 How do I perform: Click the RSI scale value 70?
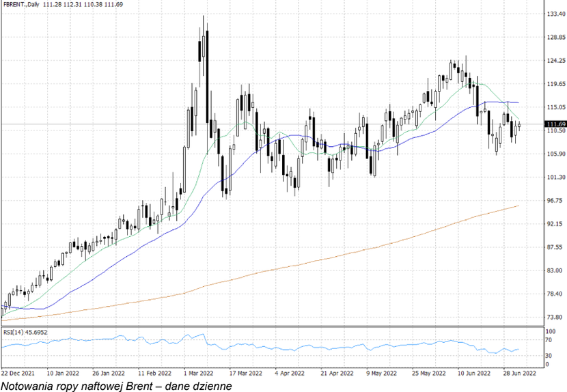(549, 340)
